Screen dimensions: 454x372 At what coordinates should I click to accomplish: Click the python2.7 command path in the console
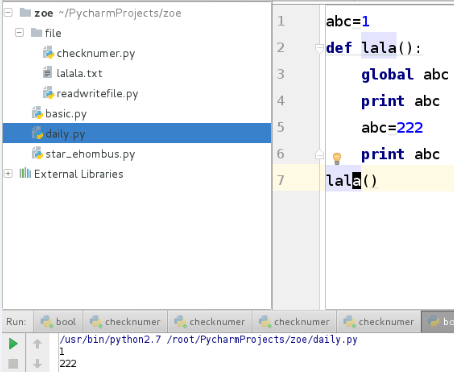pos(110,340)
